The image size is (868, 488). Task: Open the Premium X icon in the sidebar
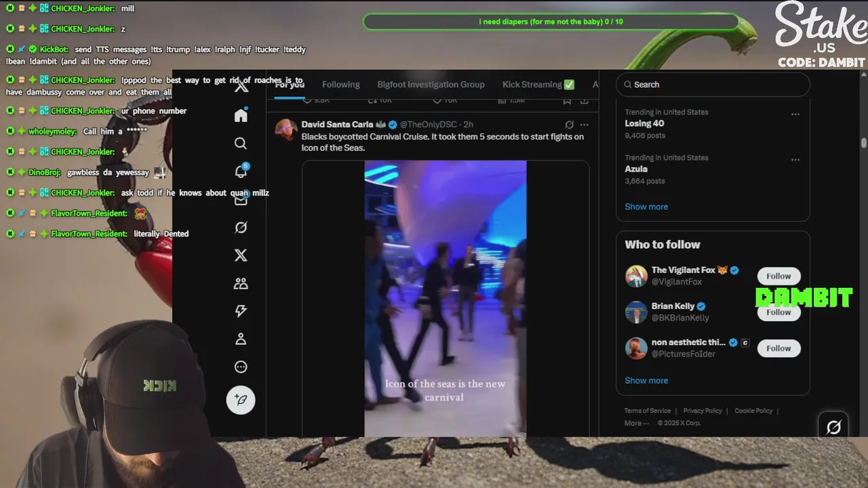tap(241, 255)
